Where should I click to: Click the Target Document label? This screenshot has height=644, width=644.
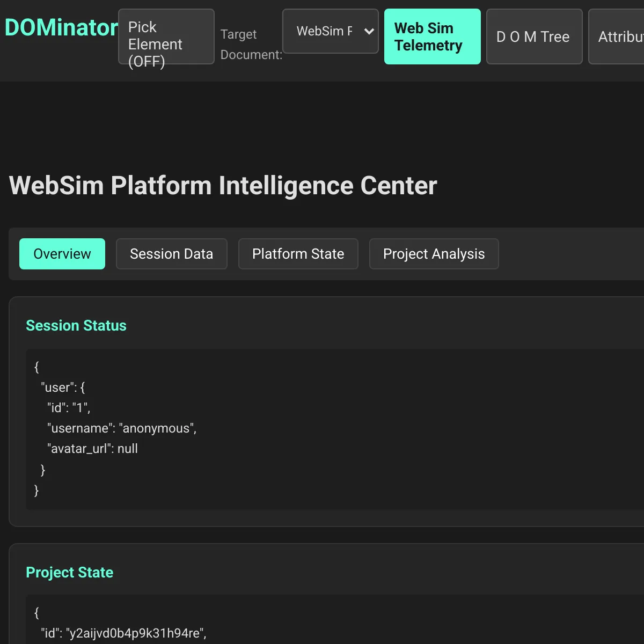pos(251,44)
